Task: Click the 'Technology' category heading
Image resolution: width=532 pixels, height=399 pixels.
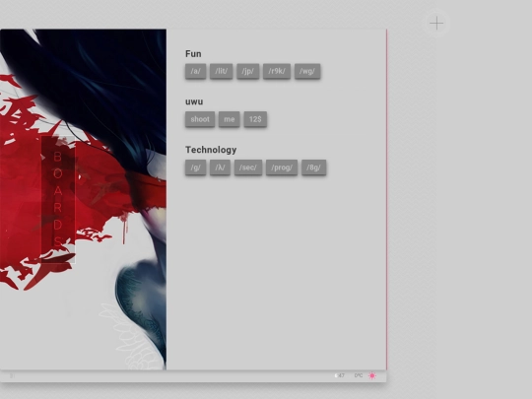Action: 211,150
